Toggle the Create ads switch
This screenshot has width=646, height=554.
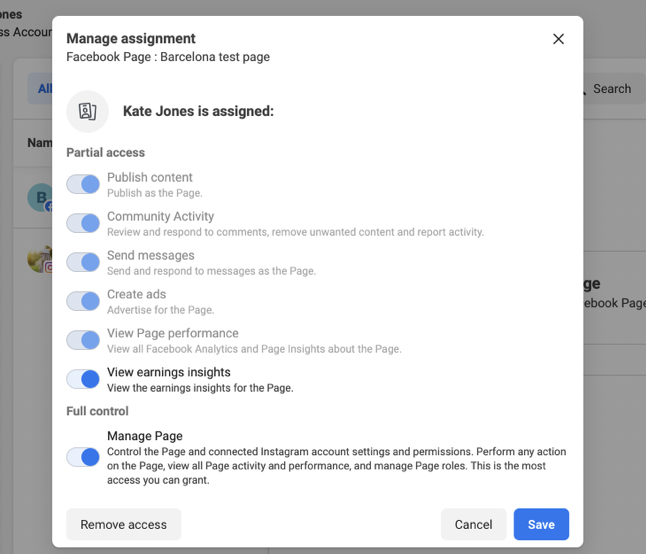(83, 301)
